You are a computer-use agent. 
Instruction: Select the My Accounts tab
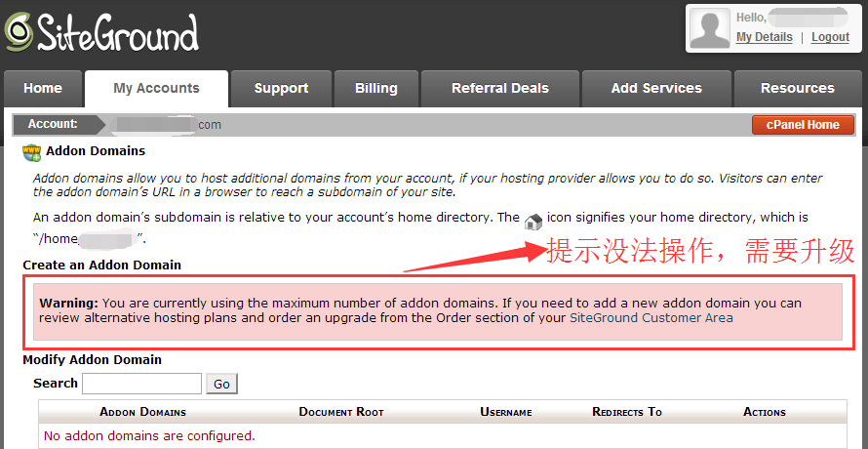pos(156,88)
